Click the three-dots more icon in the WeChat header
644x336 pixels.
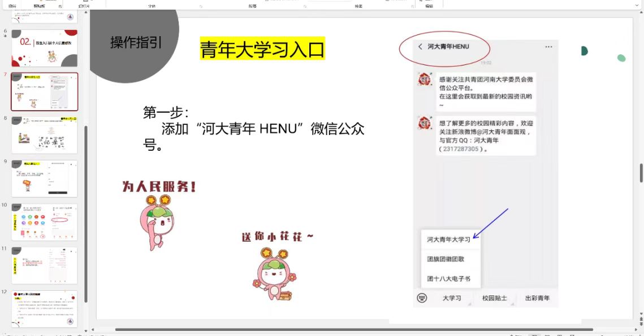tap(548, 47)
